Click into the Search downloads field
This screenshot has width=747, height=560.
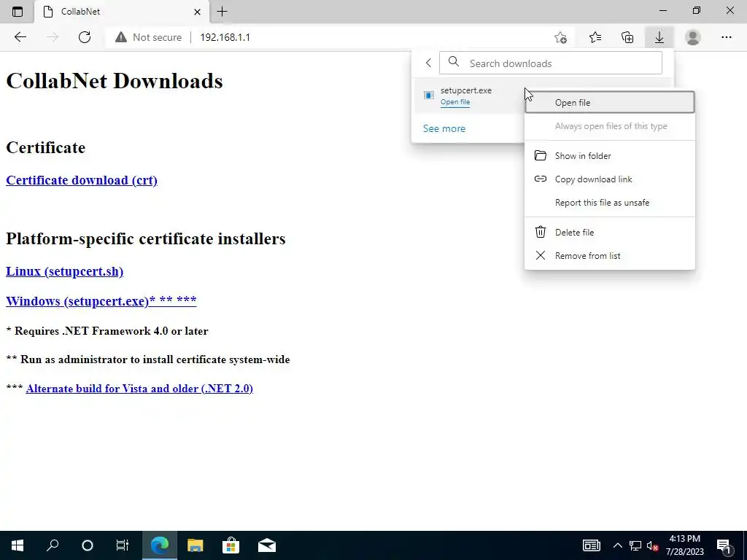pos(550,63)
